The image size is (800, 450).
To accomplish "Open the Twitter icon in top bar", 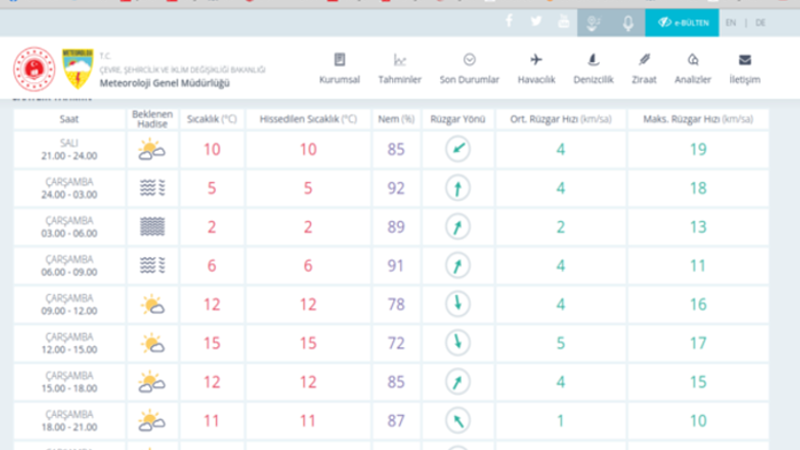I will [x=537, y=22].
